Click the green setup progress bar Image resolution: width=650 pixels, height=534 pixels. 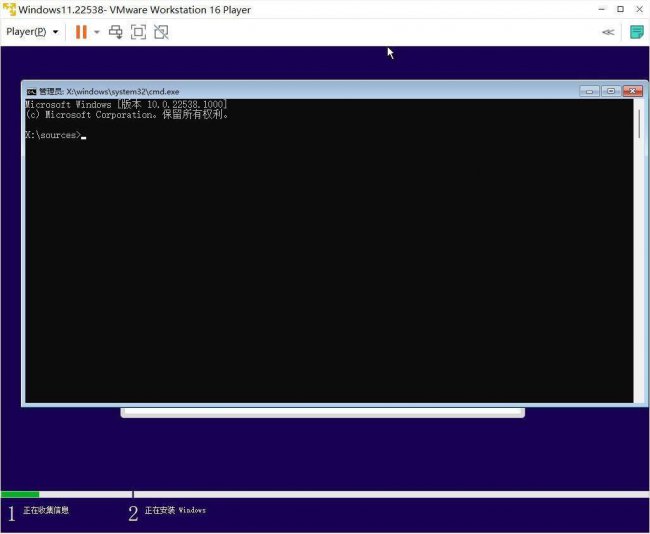tap(20, 494)
